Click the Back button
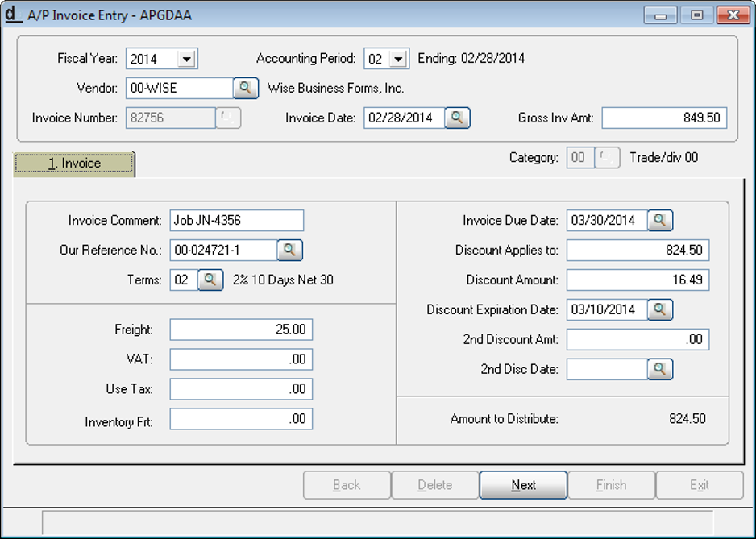This screenshot has width=756, height=539. coord(347,485)
